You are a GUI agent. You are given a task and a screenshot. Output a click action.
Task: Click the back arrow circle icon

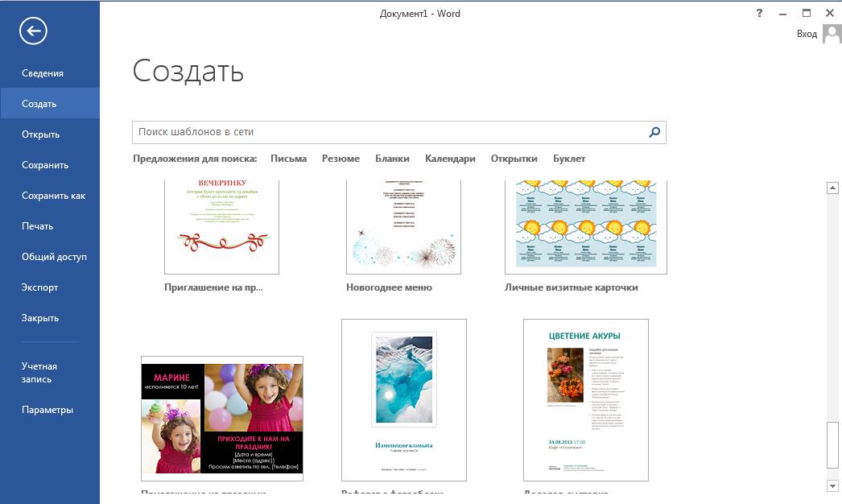coord(34,31)
